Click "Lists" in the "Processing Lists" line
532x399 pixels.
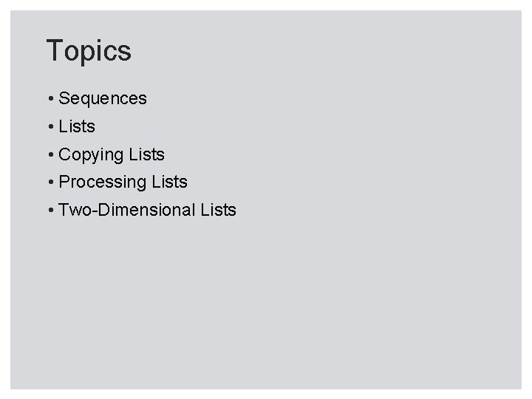[x=169, y=182]
